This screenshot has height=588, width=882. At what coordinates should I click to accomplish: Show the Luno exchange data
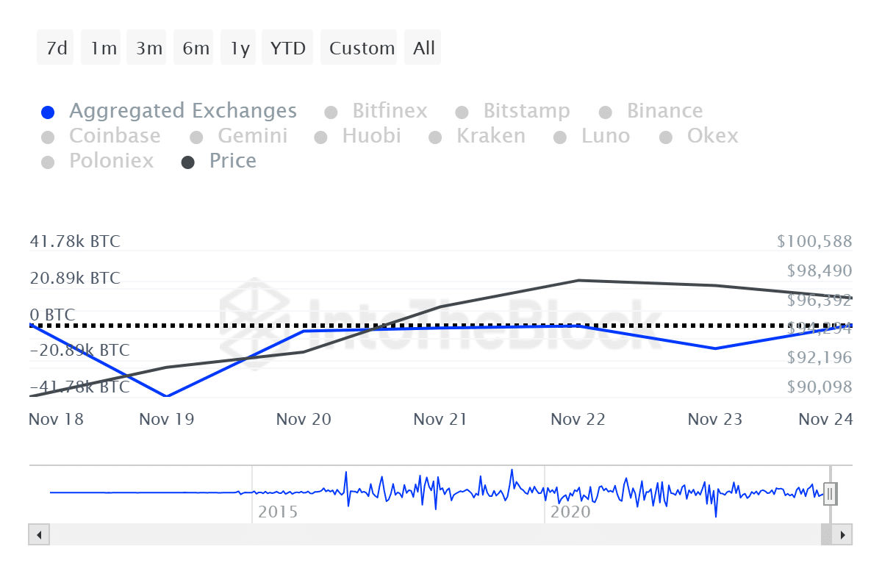[x=560, y=136]
